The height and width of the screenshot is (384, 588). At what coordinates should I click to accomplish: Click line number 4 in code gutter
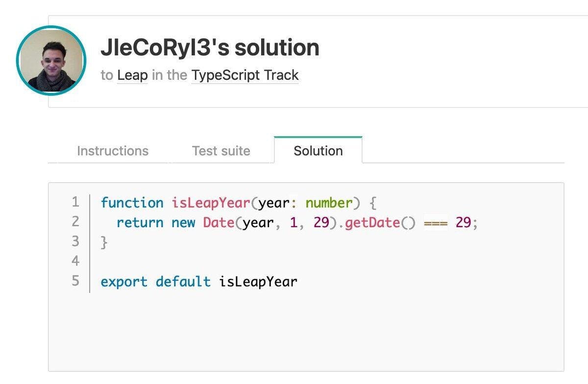[75, 261]
